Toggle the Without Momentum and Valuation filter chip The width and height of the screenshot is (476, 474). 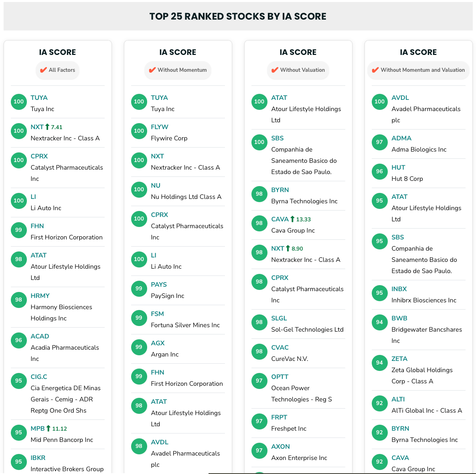418,70
